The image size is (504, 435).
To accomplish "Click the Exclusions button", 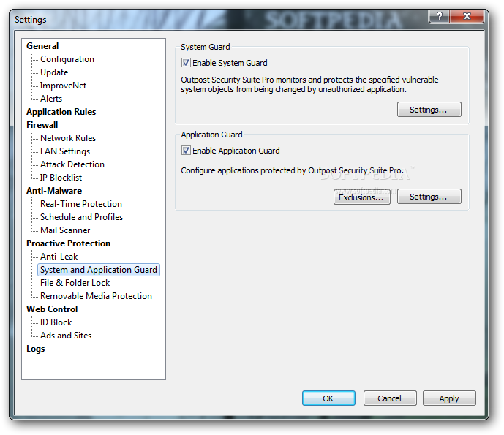I will coord(362,197).
